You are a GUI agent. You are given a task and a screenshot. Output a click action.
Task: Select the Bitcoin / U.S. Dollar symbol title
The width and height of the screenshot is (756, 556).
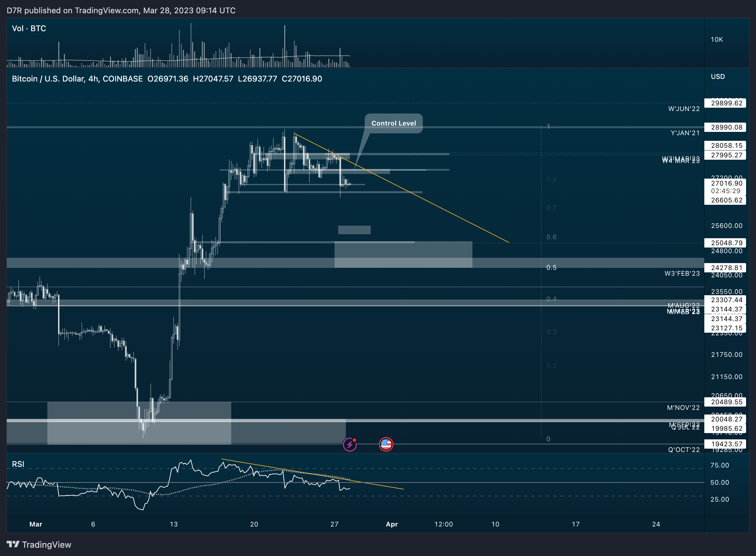tap(78, 79)
